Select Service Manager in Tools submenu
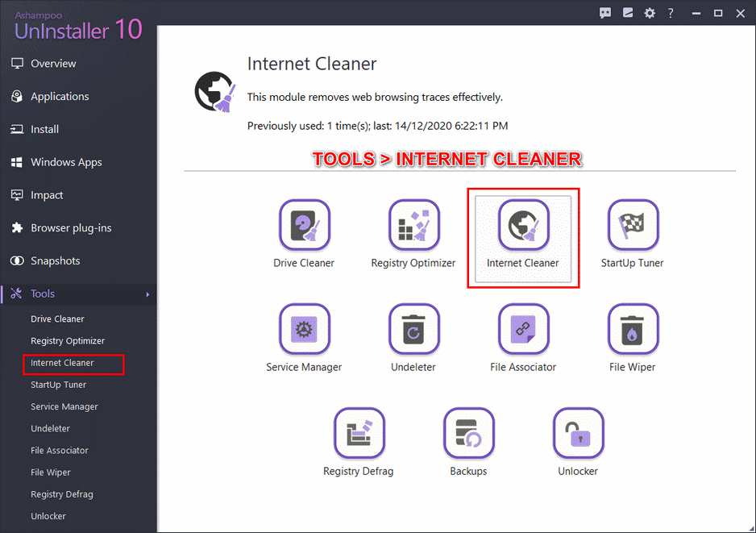The image size is (756, 533). [x=64, y=406]
